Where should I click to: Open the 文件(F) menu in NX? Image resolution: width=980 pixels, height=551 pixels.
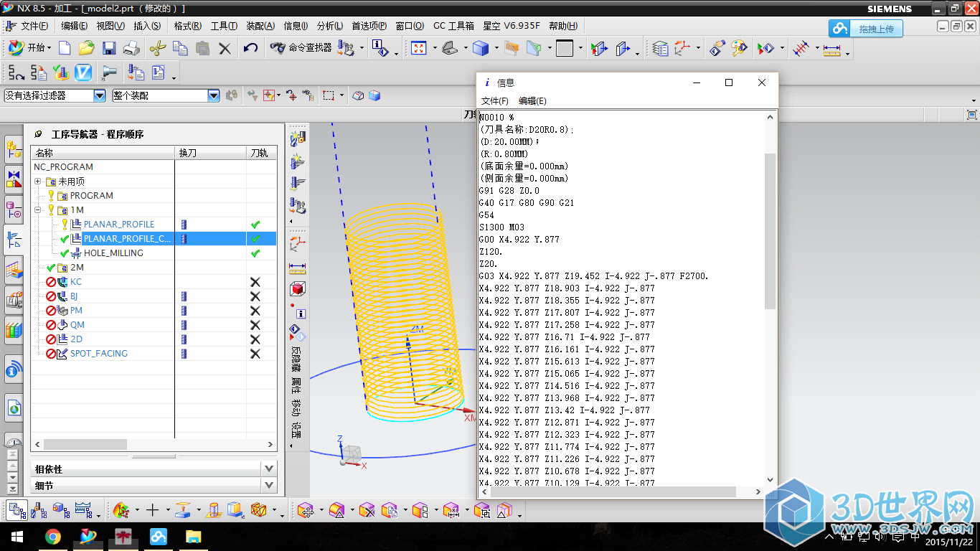coord(34,26)
